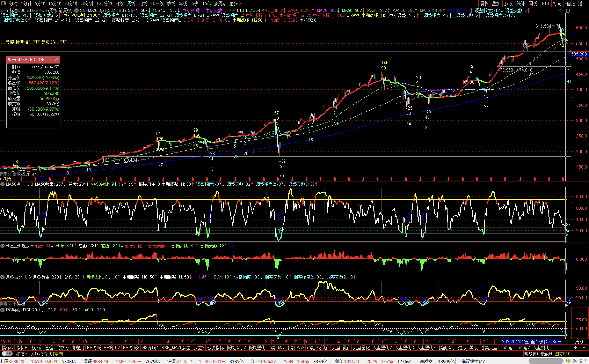Open the 图文F10 link

pyautogui.click(x=562, y=354)
